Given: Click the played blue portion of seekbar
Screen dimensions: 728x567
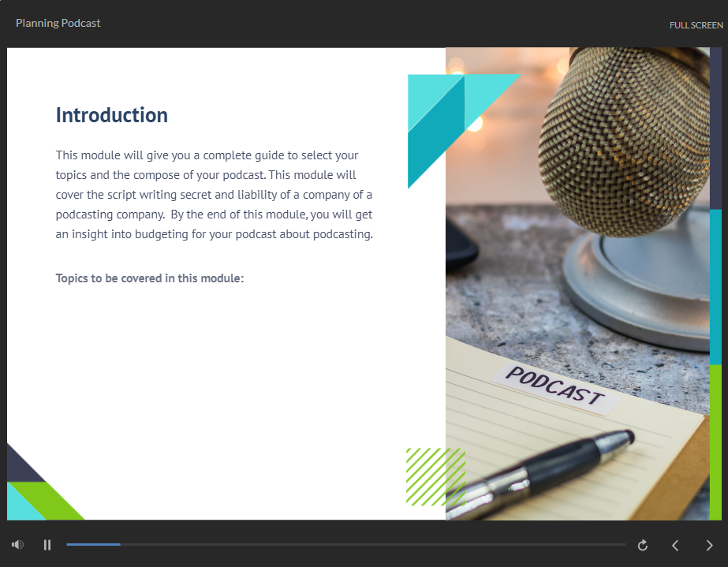Looking at the screenshot, I should point(93,545).
